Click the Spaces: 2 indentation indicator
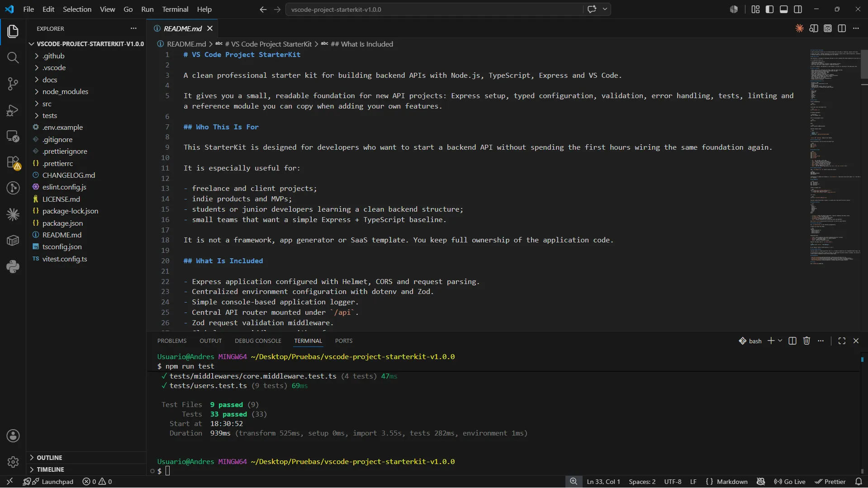This screenshot has width=868, height=488. pyautogui.click(x=642, y=482)
